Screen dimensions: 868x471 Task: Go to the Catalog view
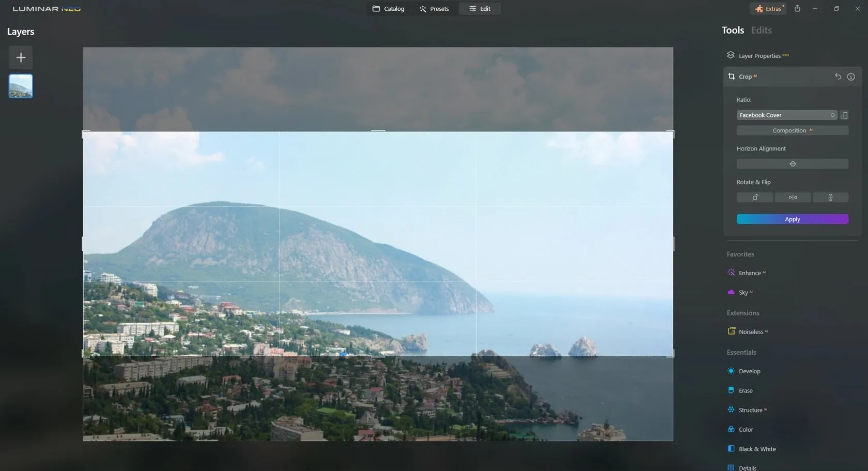pos(389,9)
